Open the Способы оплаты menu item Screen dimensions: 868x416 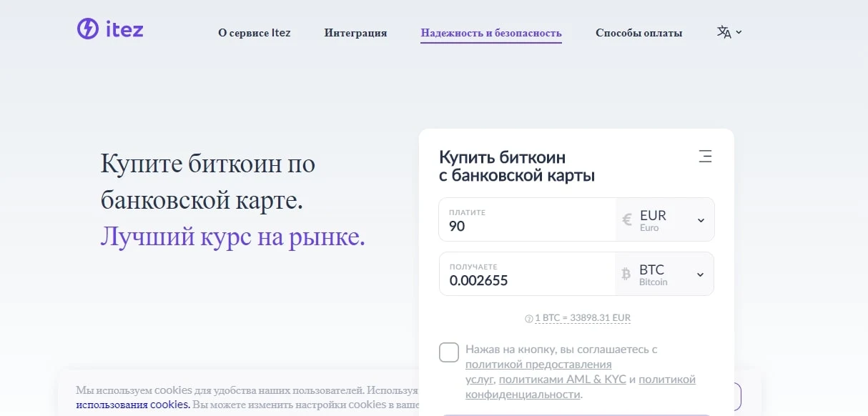pyautogui.click(x=638, y=33)
